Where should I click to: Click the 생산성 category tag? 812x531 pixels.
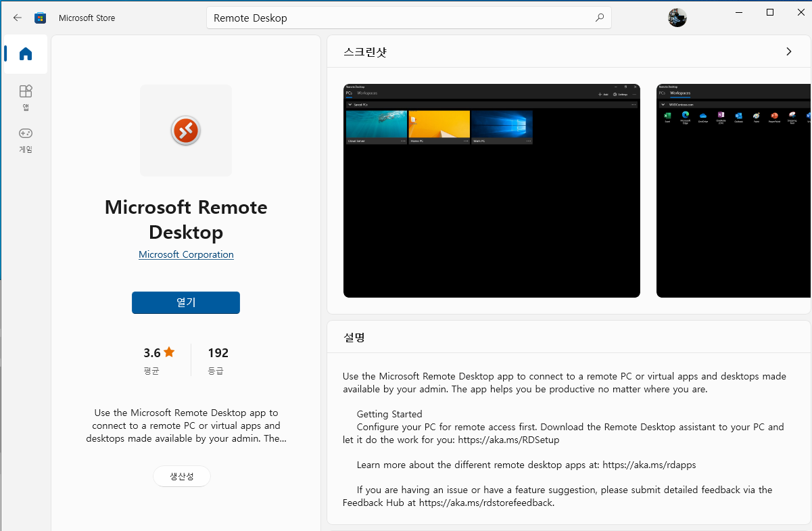pyautogui.click(x=182, y=476)
